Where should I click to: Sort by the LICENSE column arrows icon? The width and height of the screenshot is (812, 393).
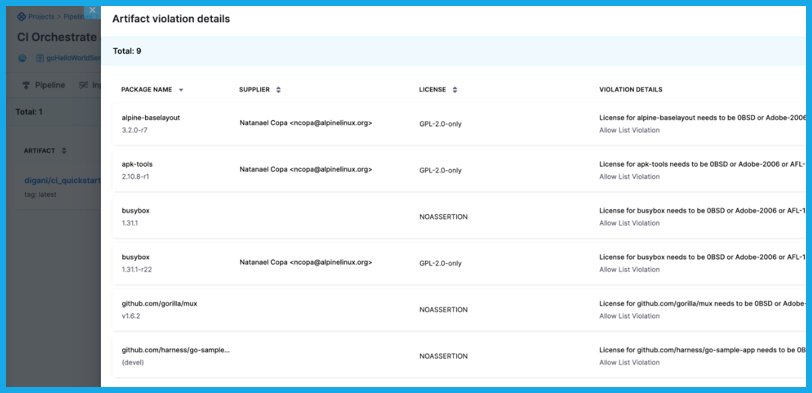pyautogui.click(x=455, y=90)
